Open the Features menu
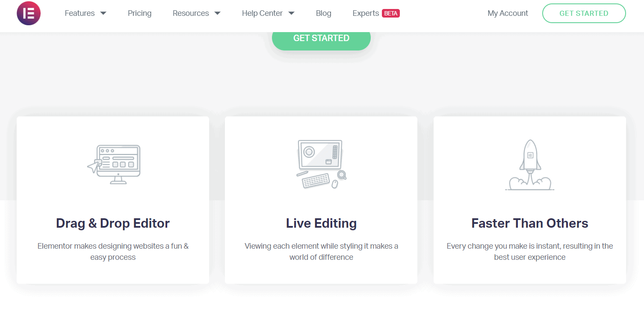Viewport: 644px width, 315px height. [80, 13]
